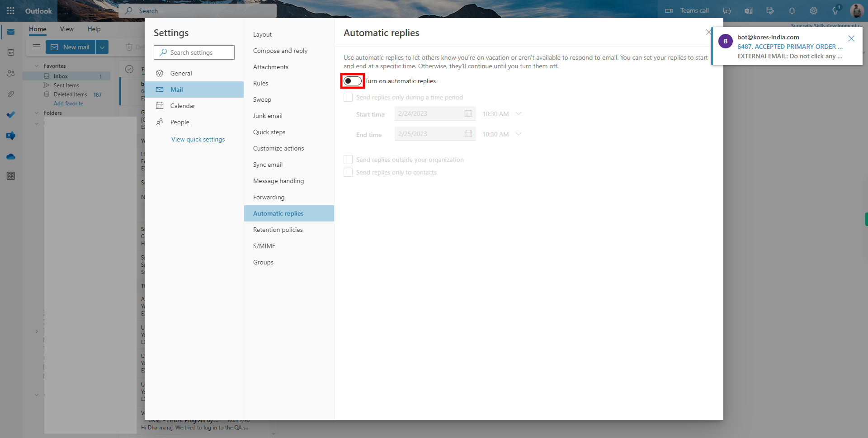Open S/MIME settings

click(289, 246)
